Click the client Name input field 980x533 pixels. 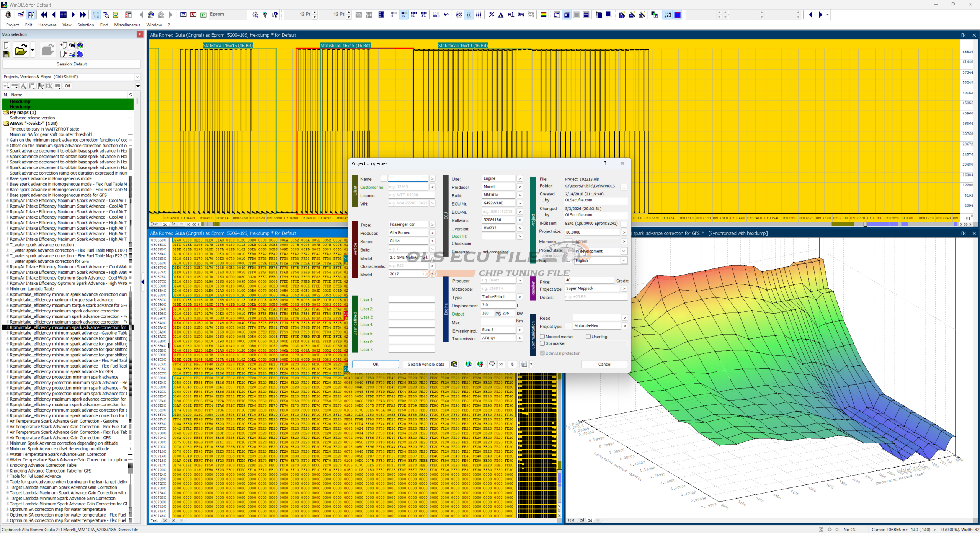coord(408,178)
